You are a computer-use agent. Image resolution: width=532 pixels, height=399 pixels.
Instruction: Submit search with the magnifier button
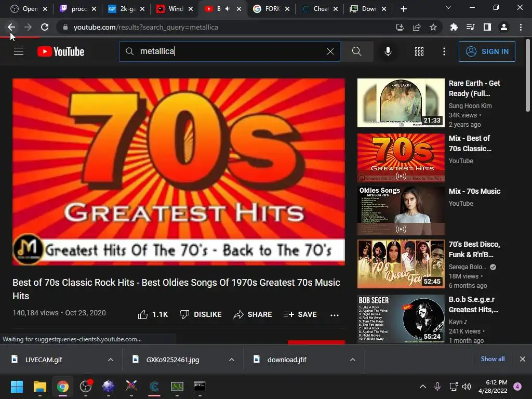(x=356, y=51)
